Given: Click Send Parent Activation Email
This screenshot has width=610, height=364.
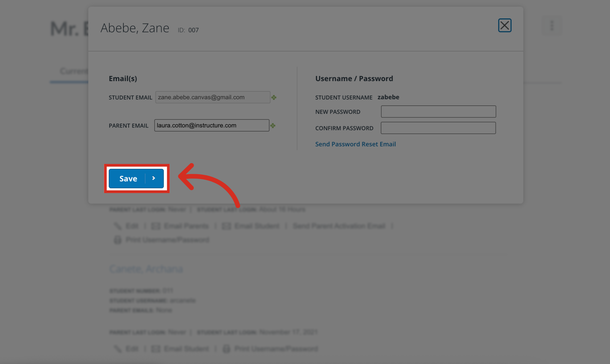Looking at the screenshot, I should pos(339,226).
